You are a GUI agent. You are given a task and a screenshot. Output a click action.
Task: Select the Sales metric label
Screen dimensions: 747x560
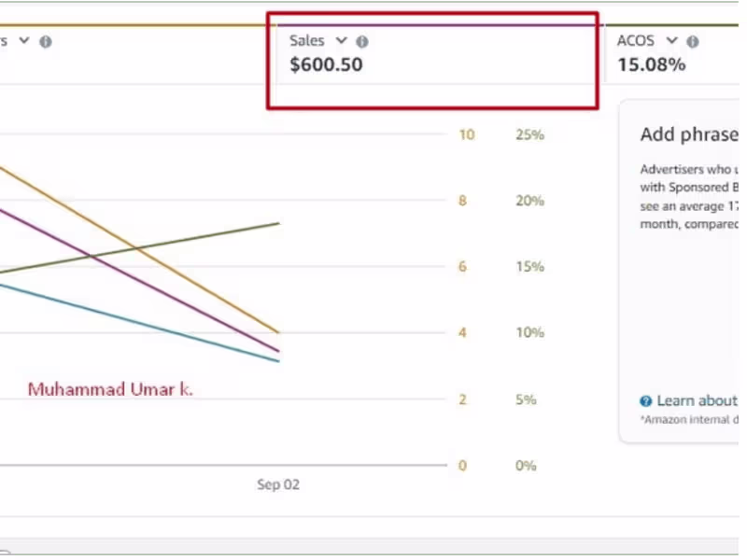(306, 41)
